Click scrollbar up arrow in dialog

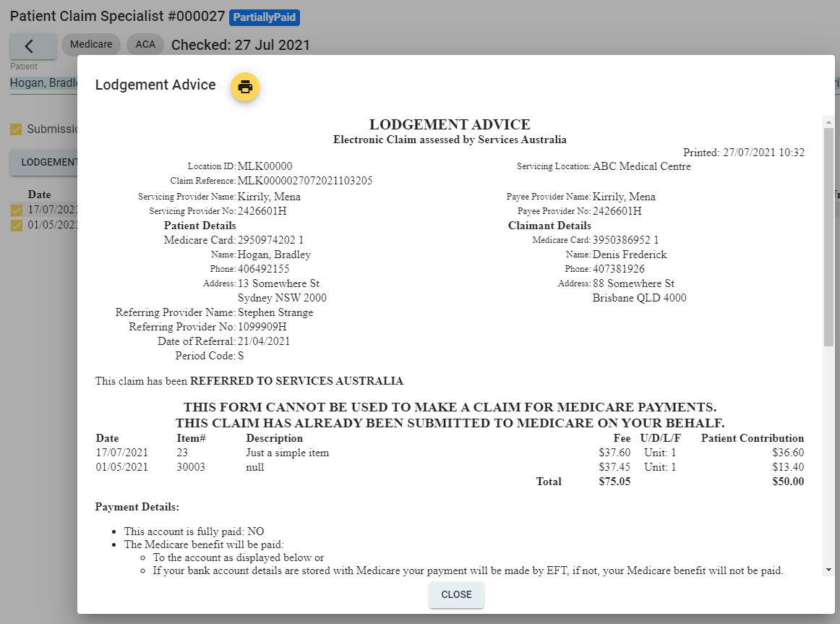point(828,122)
